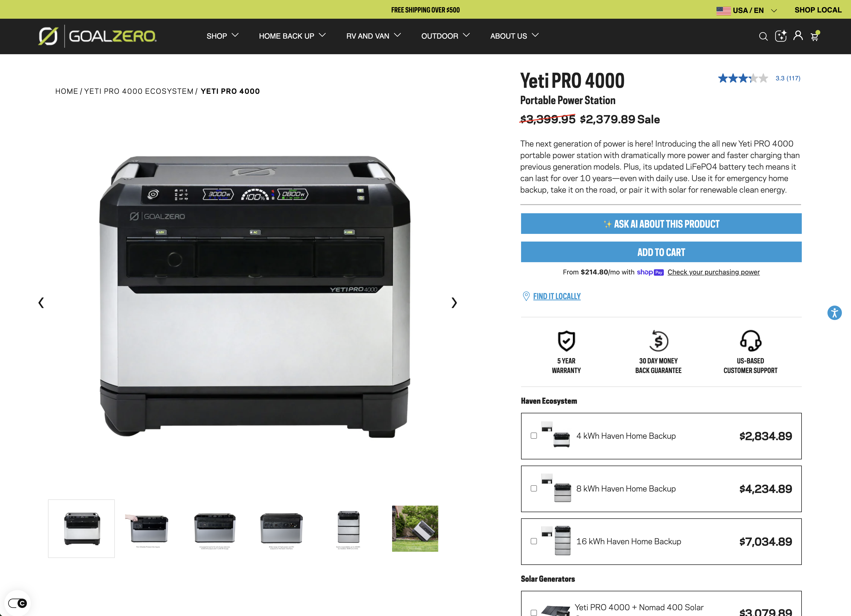The height and width of the screenshot is (616, 851).
Task: Open the user account icon
Action: click(x=798, y=36)
